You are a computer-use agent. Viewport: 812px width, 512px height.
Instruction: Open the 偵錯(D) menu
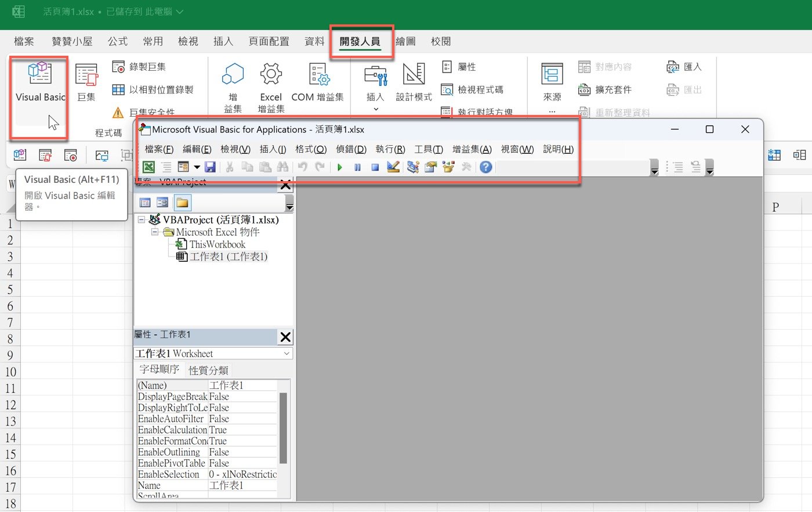[x=351, y=149]
